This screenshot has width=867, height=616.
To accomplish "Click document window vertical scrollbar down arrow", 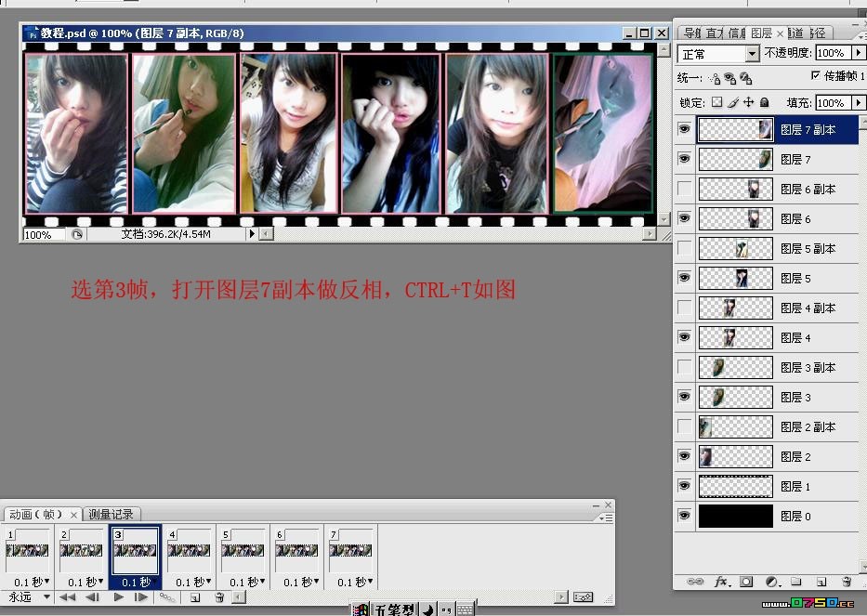I will [x=664, y=219].
